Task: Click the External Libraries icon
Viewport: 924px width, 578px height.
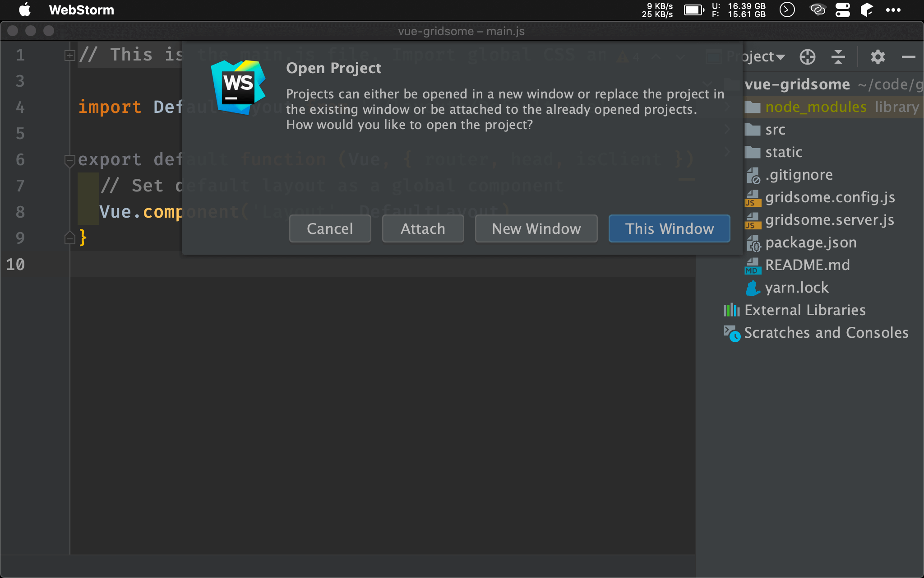Action: click(731, 310)
